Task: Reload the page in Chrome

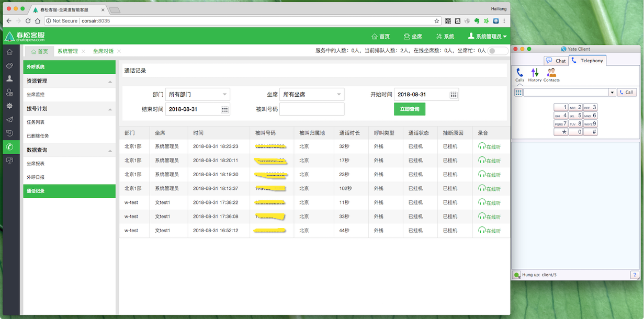Action: tap(28, 21)
